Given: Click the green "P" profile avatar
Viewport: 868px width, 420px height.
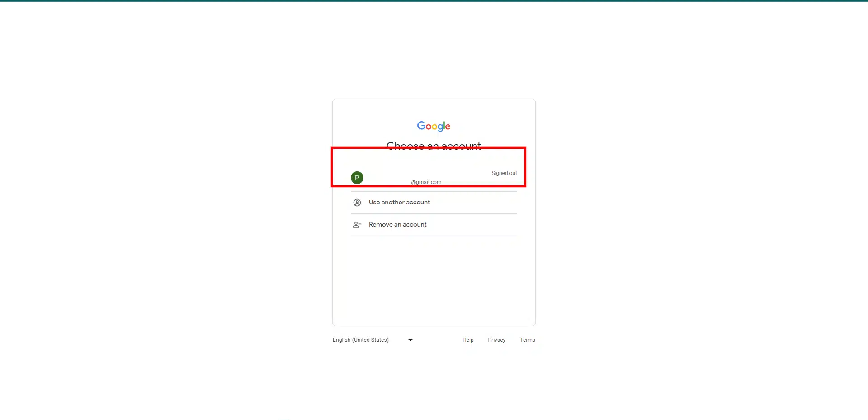Looking at the screenshot, I should [x=357, y=177].
